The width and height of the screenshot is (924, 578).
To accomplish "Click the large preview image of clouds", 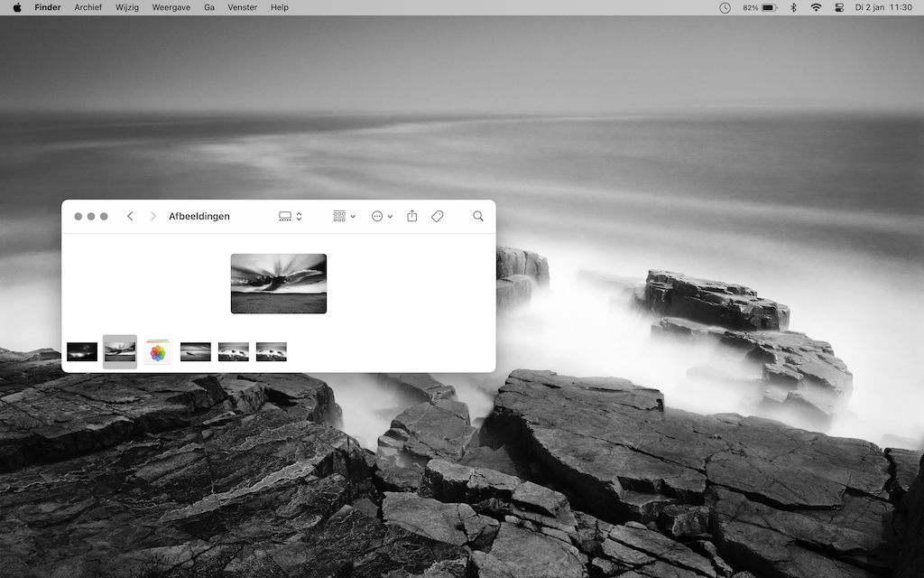I will (279, 284).
